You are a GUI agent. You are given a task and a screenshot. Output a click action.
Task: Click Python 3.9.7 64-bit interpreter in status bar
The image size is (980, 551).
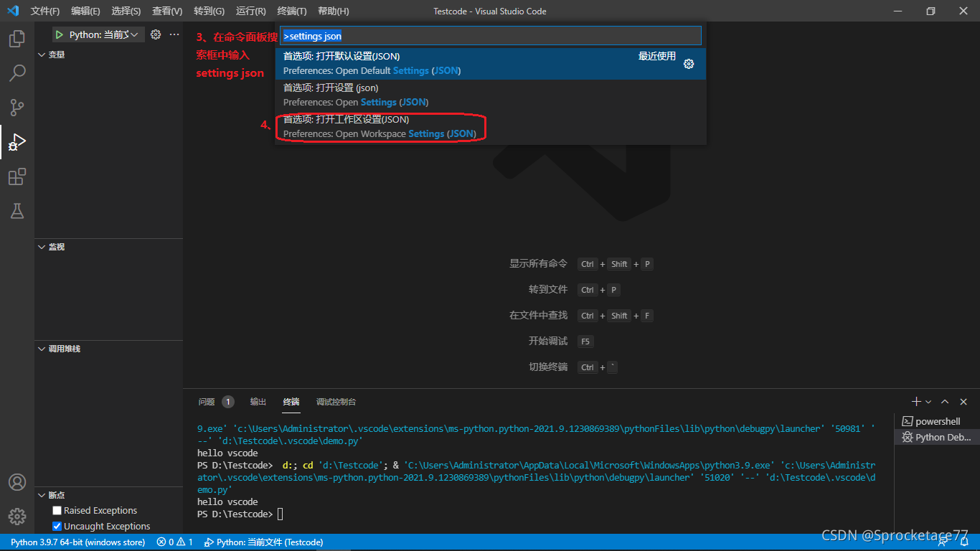pos(77,542)
